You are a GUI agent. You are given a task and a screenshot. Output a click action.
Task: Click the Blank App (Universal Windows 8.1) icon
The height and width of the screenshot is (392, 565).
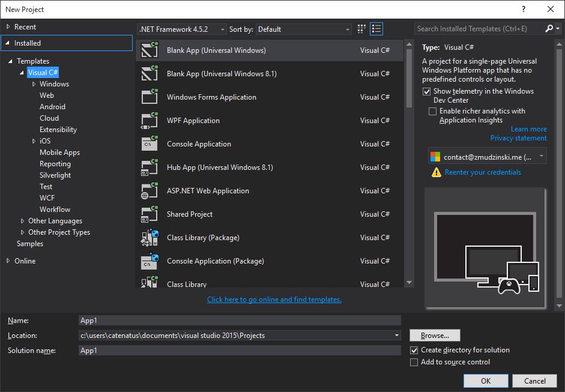(149, 73)
